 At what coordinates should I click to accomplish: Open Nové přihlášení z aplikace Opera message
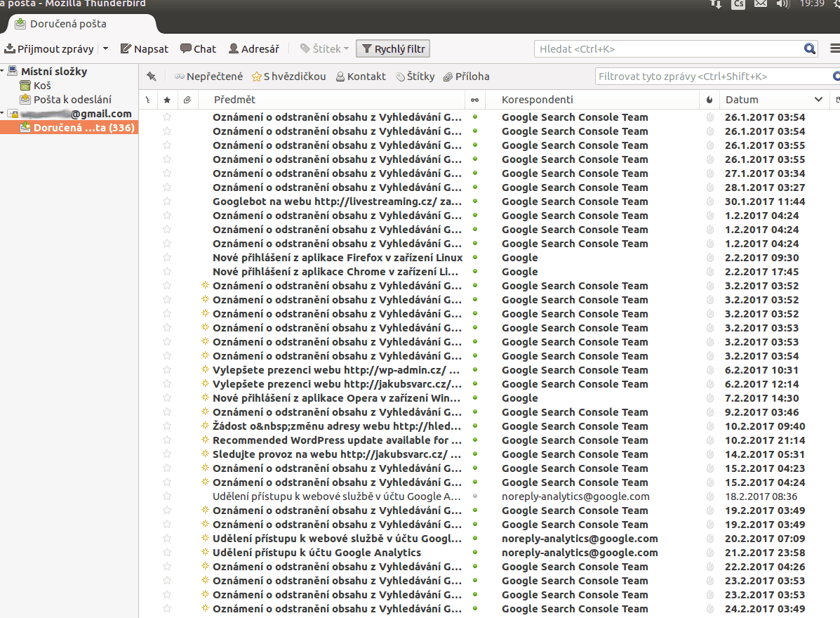pyautogui.click(x=336, y=398)
